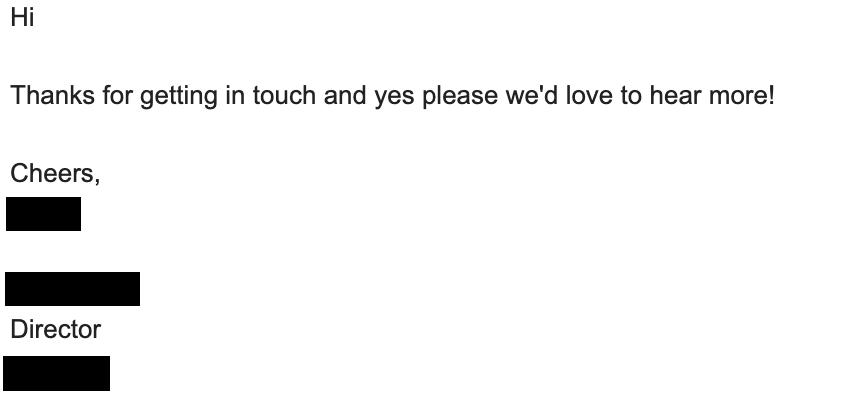Viewport: 858px width, 406px height.
Task: Click the "Director" job title text
Action: tap(56, 329)
